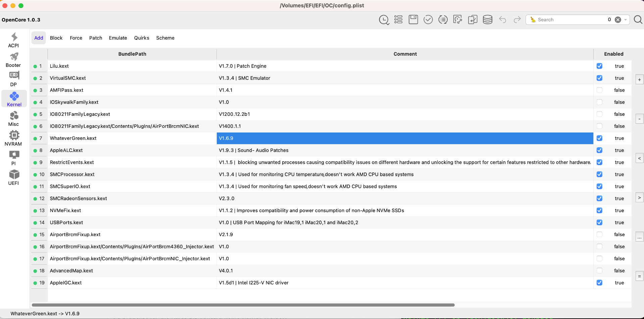Switch to the Emulate tab
Screen dimensions: 644x319
118,38
